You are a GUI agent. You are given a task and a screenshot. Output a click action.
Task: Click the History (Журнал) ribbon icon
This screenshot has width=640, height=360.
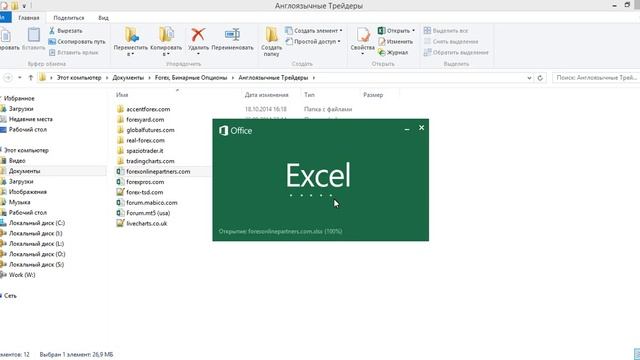(x=382, y=52)
